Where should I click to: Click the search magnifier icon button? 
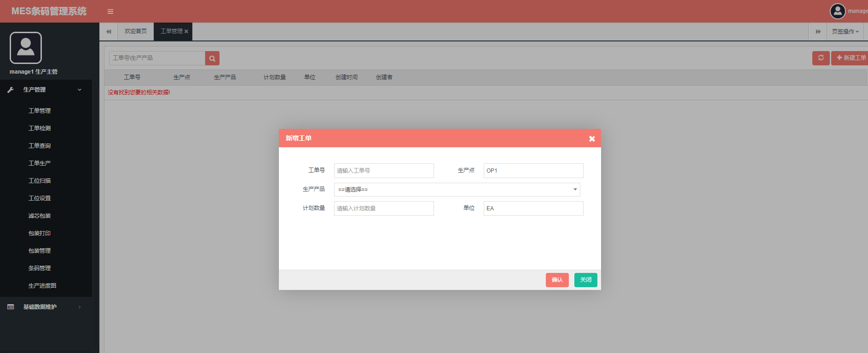(x=212, y=58)
